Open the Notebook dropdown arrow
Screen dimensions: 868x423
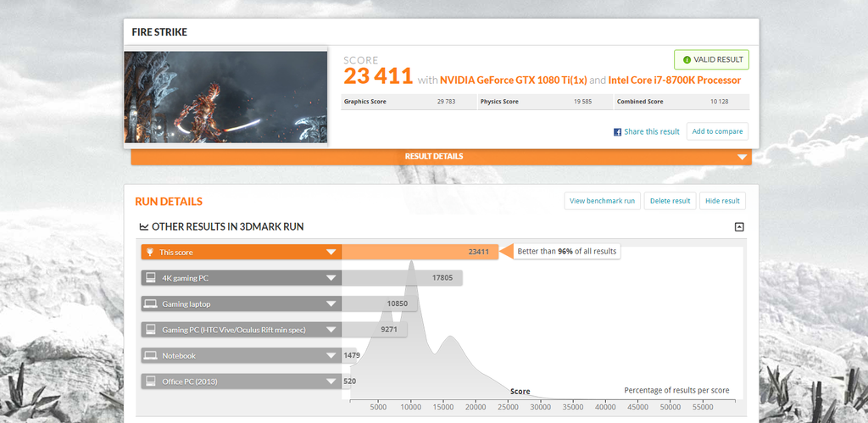(331, 356)
